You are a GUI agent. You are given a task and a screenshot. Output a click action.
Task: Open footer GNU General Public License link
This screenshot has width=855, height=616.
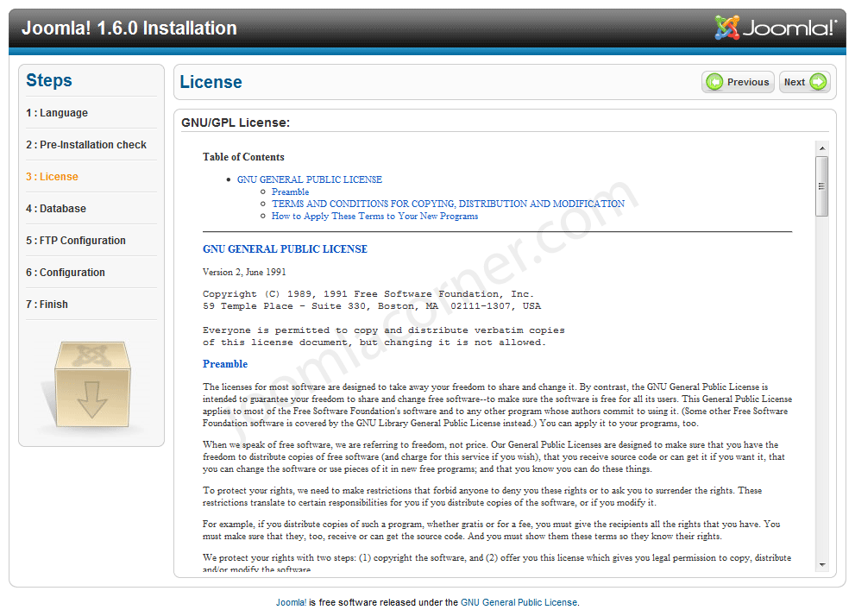519,602
